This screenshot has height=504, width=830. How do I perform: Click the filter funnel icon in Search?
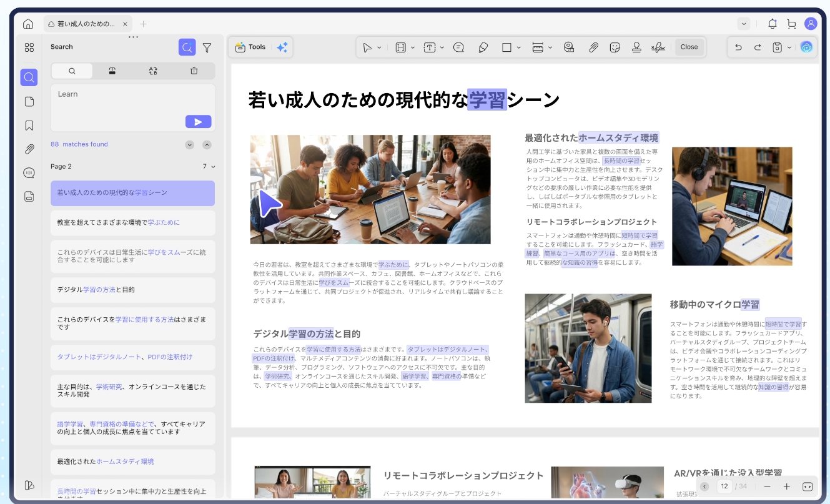[207, 47]
